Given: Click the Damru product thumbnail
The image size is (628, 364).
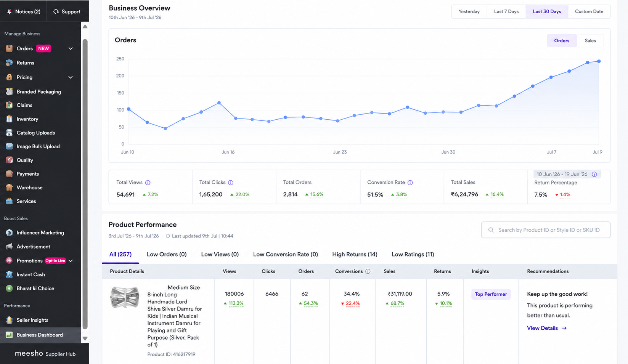Looking at the screenshot, I should point(125,297).
